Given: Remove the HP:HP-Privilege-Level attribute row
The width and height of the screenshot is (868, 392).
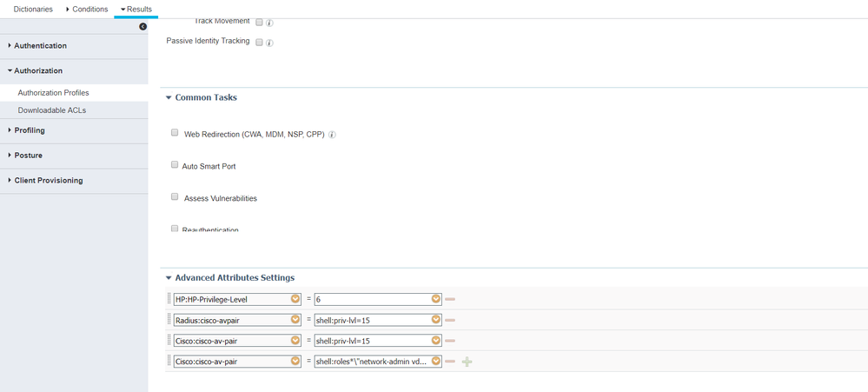Looking at the screenshot, I should pos(450,300).
